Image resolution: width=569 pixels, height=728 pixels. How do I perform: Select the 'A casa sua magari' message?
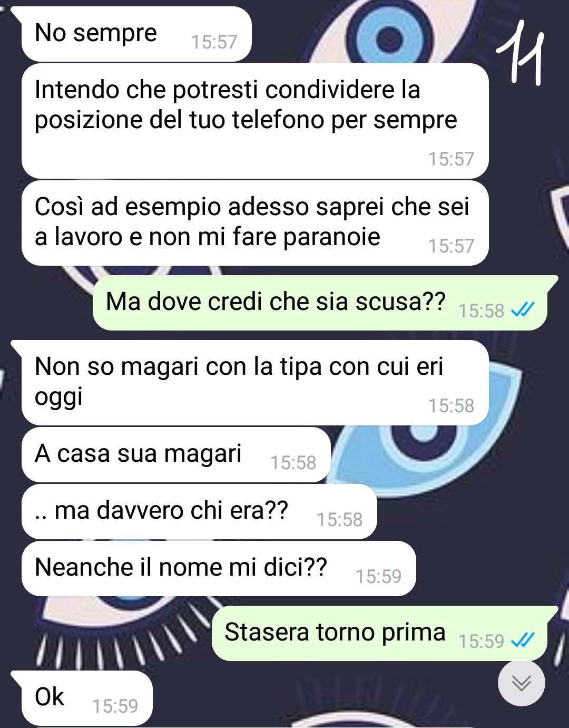tap(176, 454)
